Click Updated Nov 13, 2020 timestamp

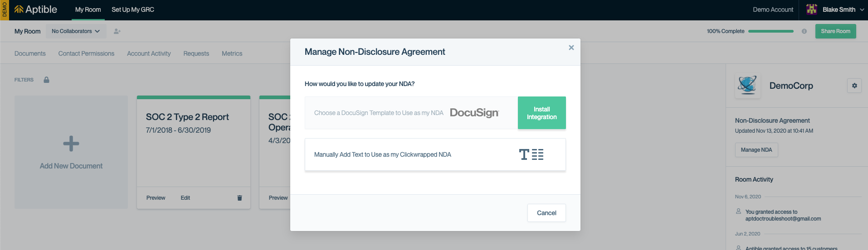coord(774,131)
